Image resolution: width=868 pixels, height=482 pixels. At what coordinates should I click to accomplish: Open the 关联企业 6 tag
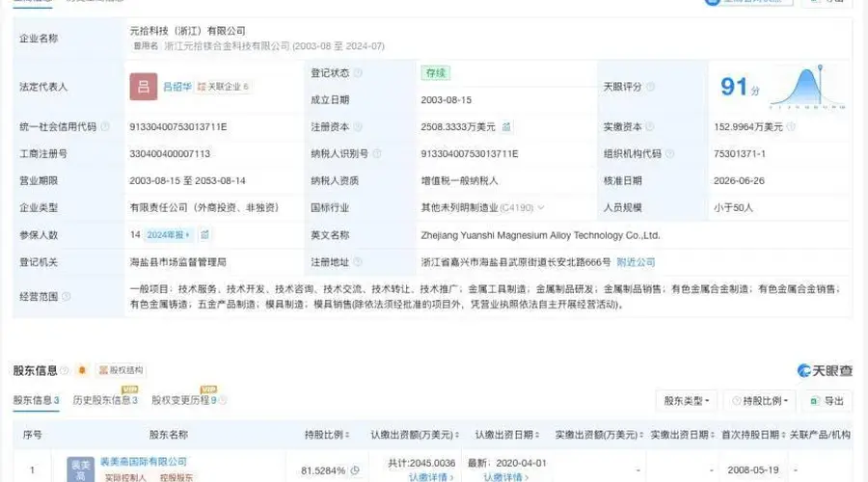point(224,87)
